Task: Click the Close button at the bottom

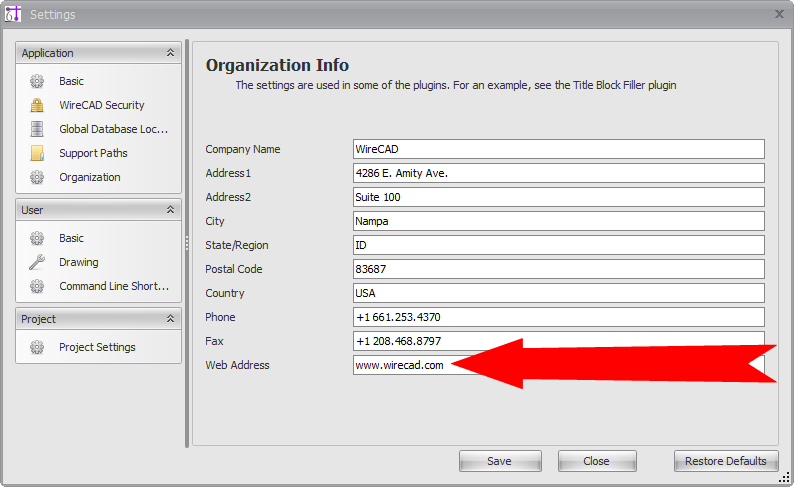Action: 597,461
